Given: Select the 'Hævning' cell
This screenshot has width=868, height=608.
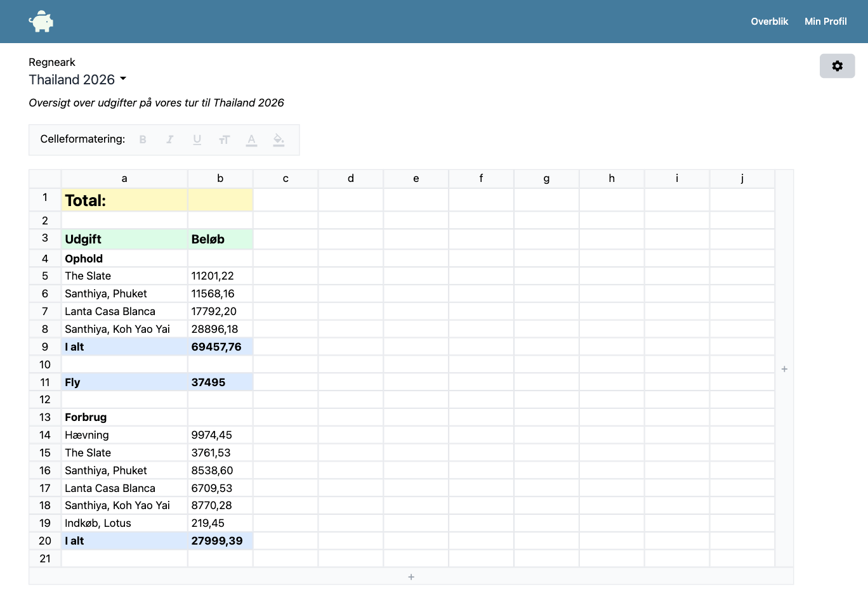Looking at the screenshot, I should click(124, 435).
